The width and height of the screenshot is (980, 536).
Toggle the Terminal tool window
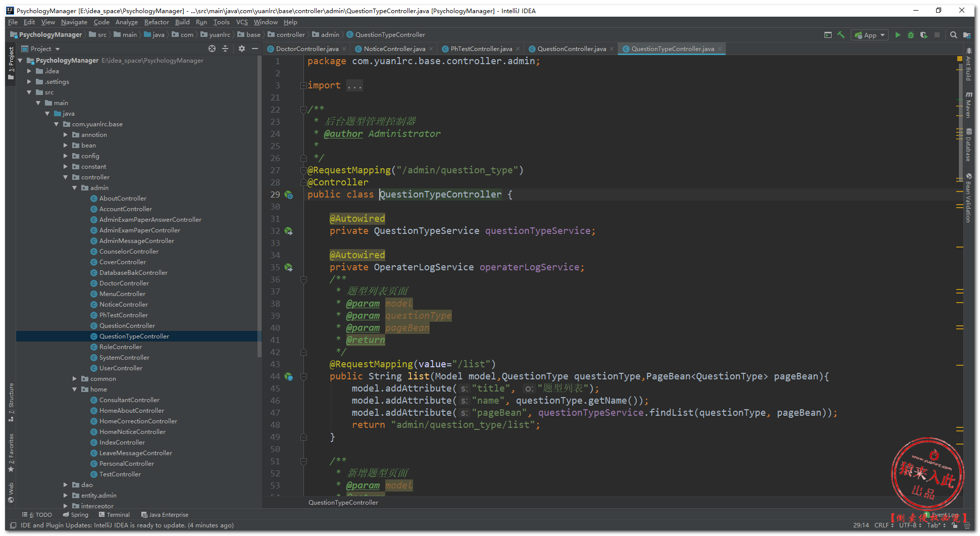(114, 515)
